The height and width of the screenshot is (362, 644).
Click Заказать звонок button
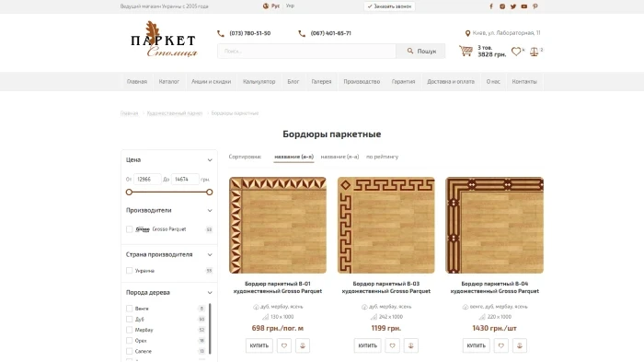[389, 6]
